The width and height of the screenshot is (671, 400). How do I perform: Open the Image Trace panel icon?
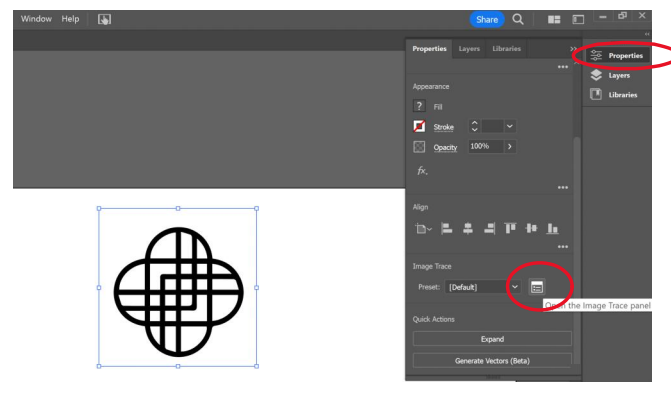[x=537, y=287]
